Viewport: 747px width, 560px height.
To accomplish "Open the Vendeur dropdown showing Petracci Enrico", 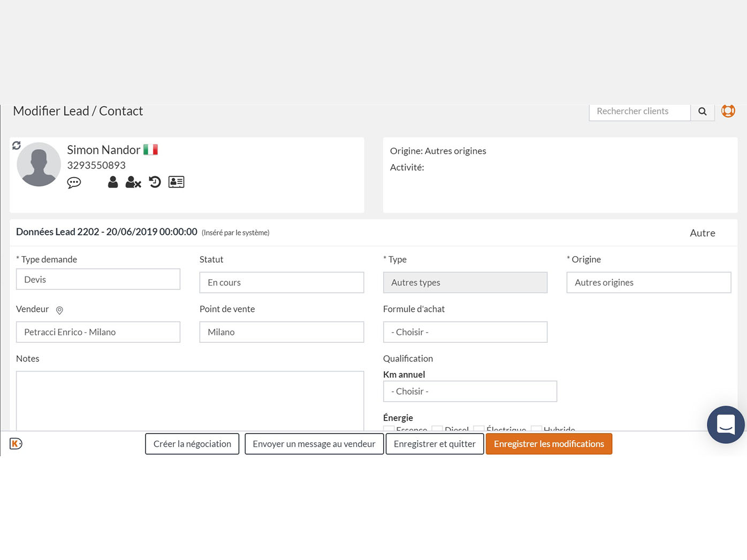I will click(98, 332).
